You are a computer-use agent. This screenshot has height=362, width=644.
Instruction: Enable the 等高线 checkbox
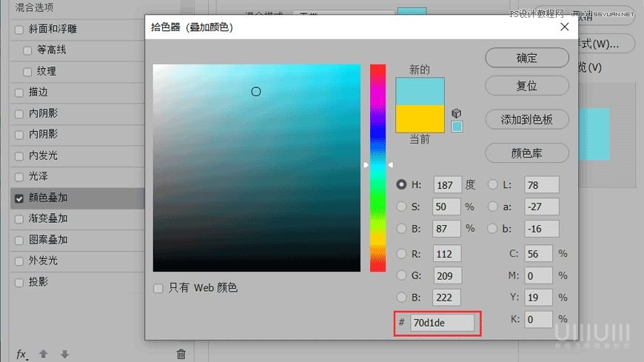click(27, 51)
